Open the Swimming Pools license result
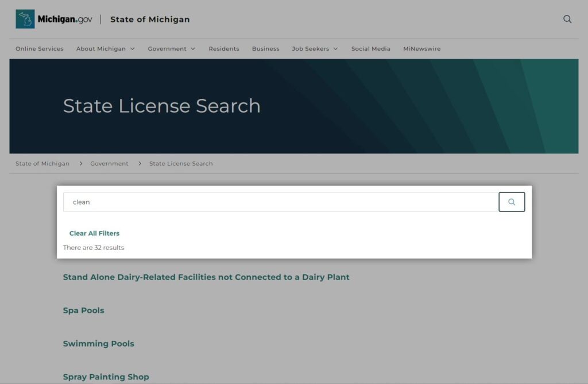The width and height of the screenshot is (588, 384). tap(98, 343)
